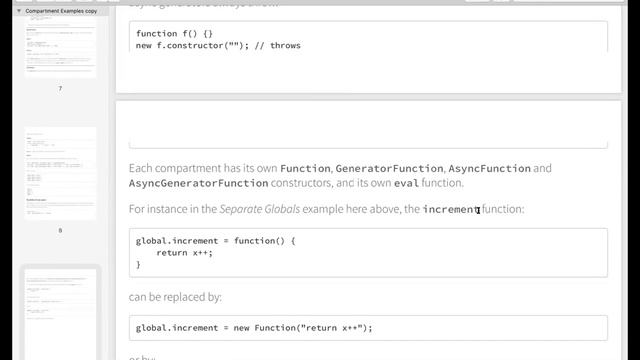
Task: Click the monospace word increment in the sentence
Action: tap(451, 209)
